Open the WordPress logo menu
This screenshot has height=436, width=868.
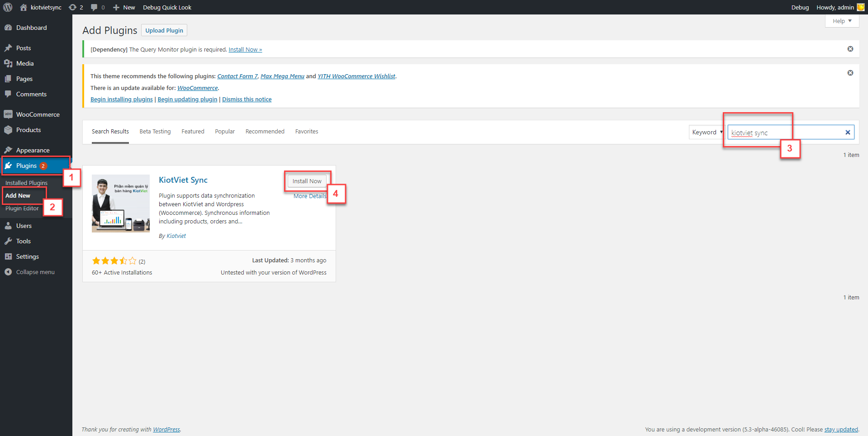(x=8, y=7)
